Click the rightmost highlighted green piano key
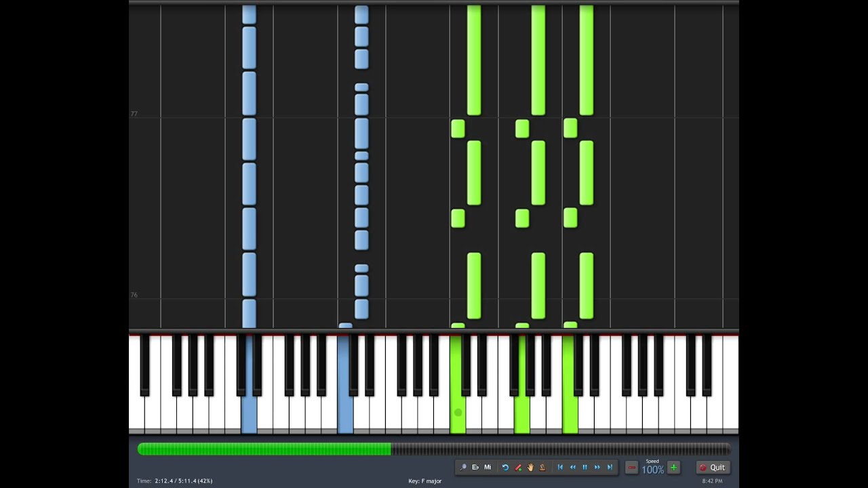868x488 pixels. pos(570,413)
